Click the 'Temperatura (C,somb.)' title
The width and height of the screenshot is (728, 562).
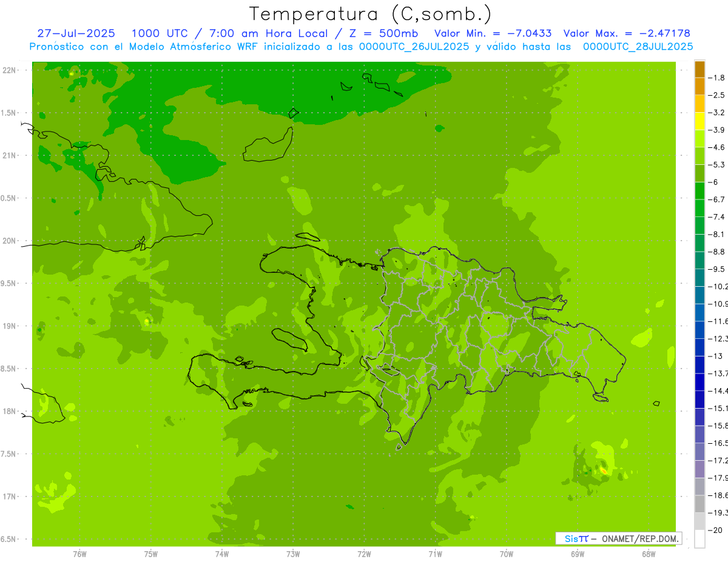[x=371, y=14]
